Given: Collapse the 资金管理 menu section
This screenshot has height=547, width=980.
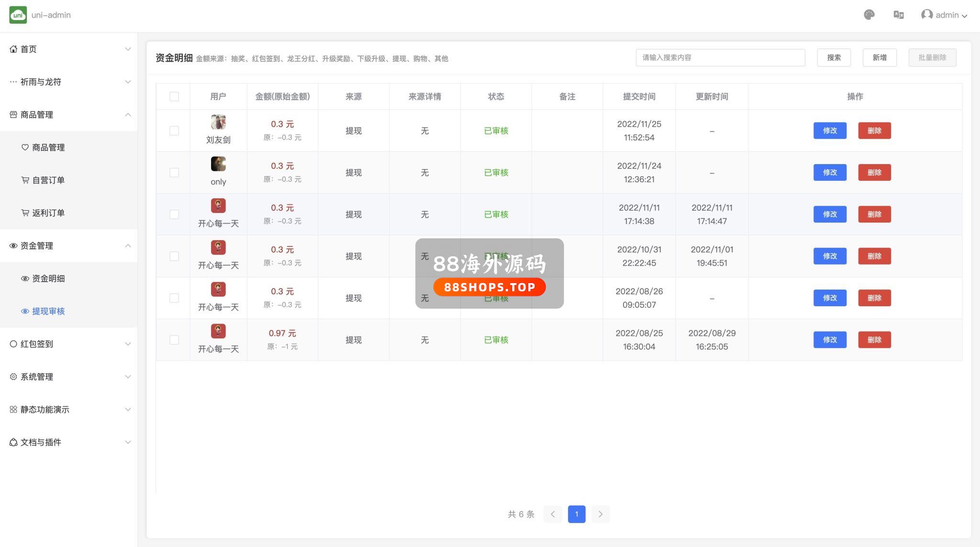Looking at the screenshot, I should [128, 246].
